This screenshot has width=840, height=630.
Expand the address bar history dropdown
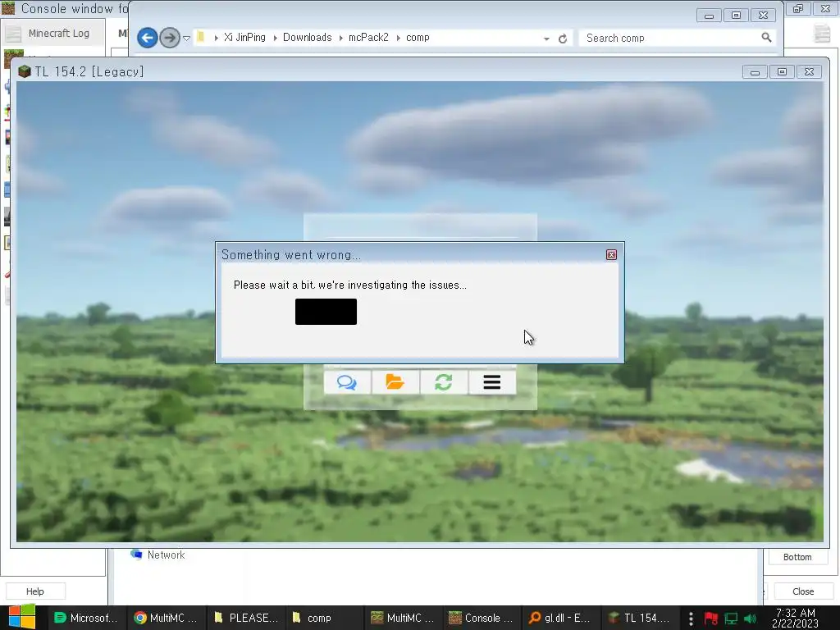[546, 39]
